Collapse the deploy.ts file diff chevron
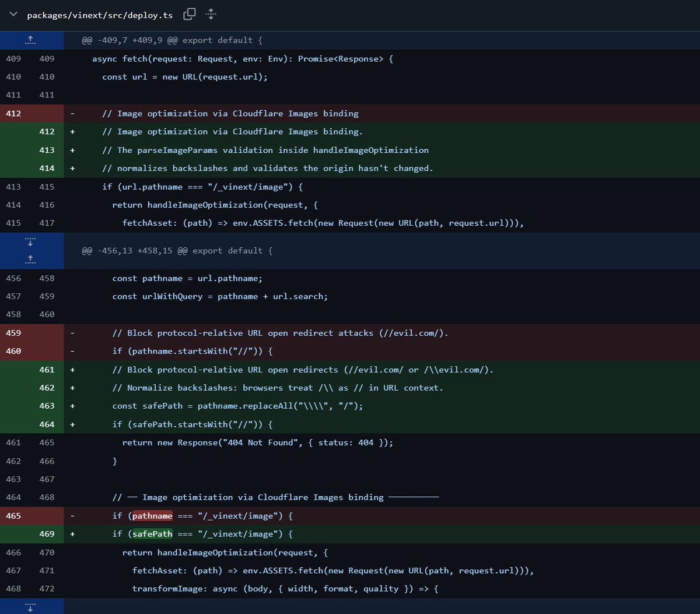This screenshot has width=700, height=614. tap(13, 15)
